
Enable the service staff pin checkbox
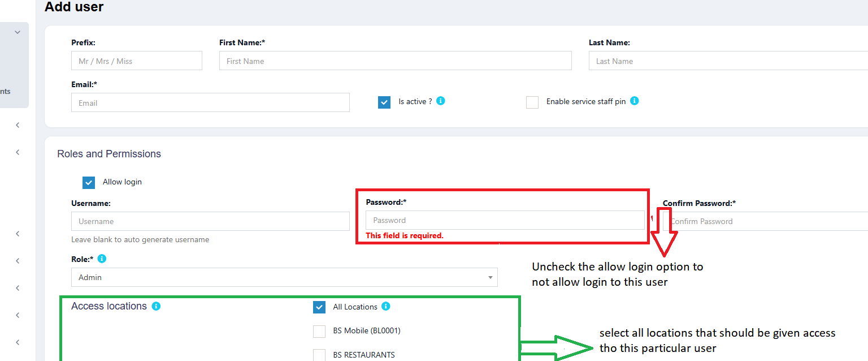[x=532, y=102]
